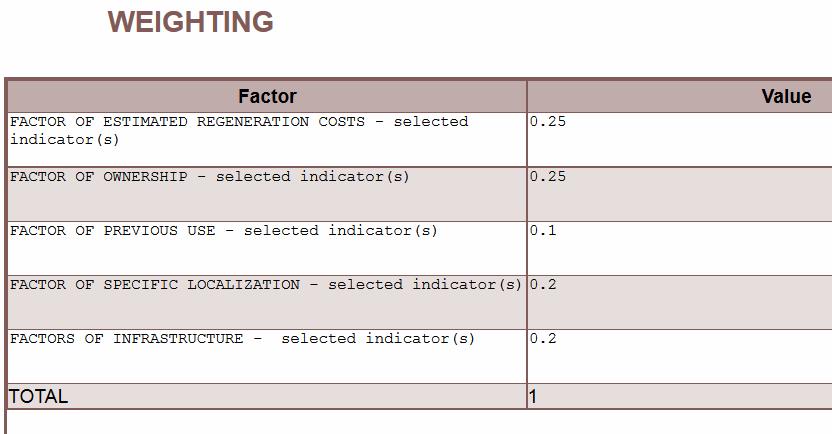The height and width of the screenshot is (434, 832).
Task: Click the Estimated Regeneration Costs factor cell
Action: (267, 140)
